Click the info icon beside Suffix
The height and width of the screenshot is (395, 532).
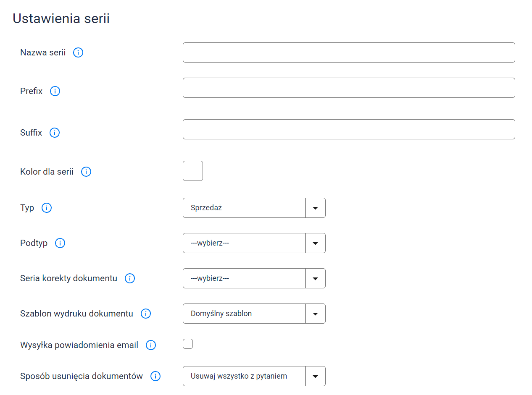pyautogui.click(x=55, y=133)
